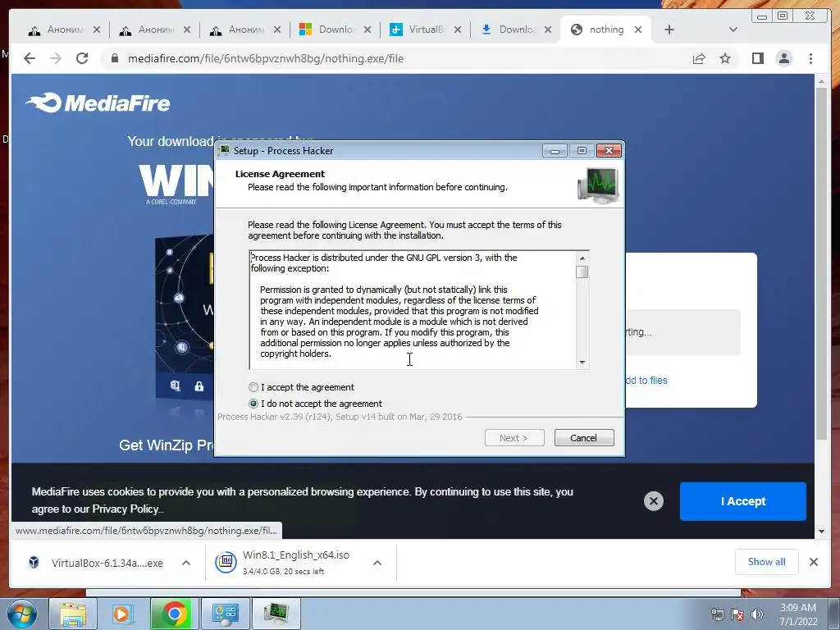Click the license text scroll down arrow
840x630 pixels.
[582, 362]
